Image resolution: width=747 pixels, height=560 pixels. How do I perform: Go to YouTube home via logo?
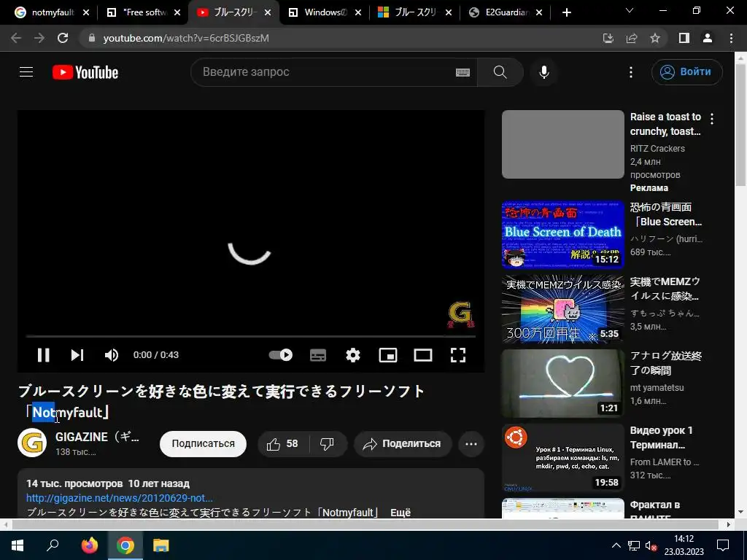coord(85,72)
